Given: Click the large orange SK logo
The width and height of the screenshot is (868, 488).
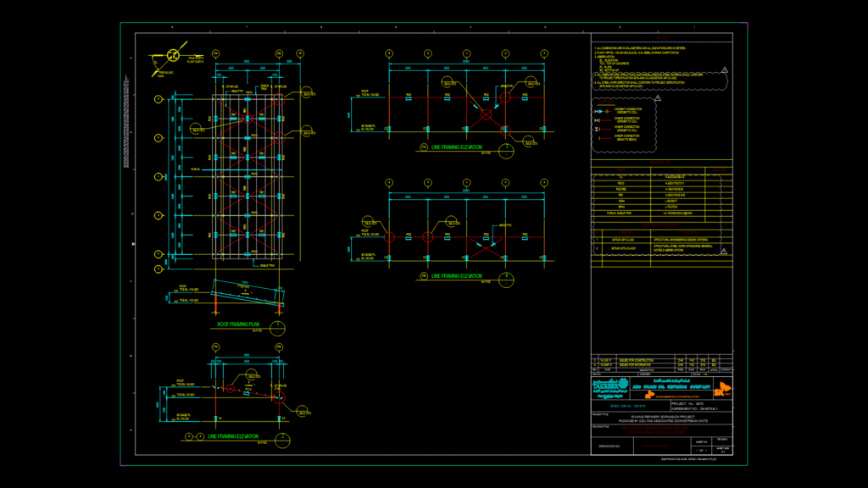Looking at the screenshot, I should 722,388.
